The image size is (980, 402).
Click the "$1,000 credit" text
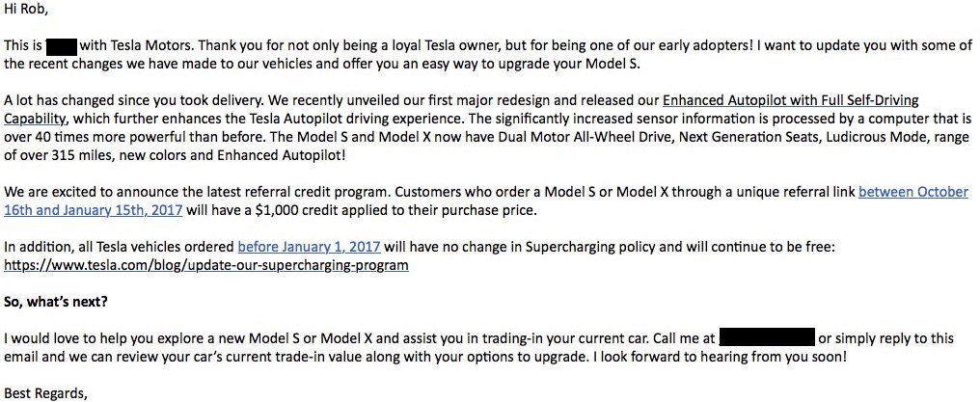297,210
